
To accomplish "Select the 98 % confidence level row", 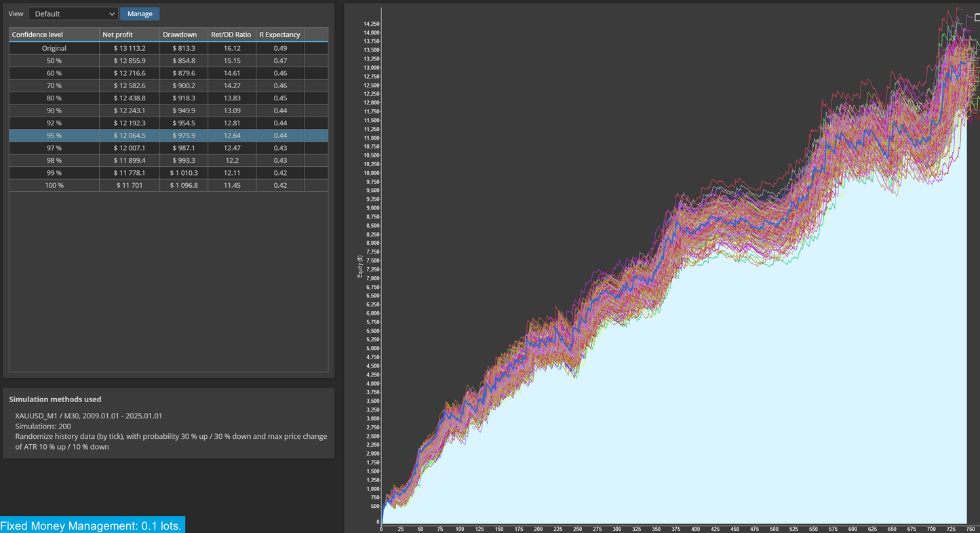I will coord(168,160).
